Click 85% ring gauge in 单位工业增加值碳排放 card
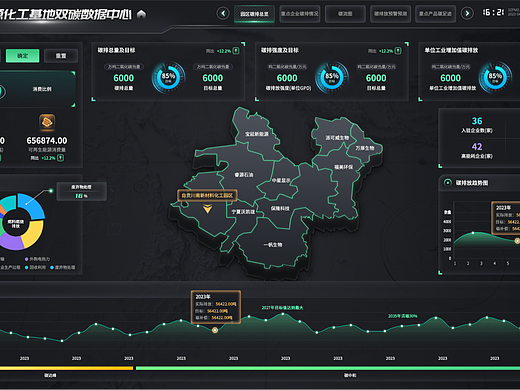The height and width of the screenshot is (390, 520). click(495, 77)
